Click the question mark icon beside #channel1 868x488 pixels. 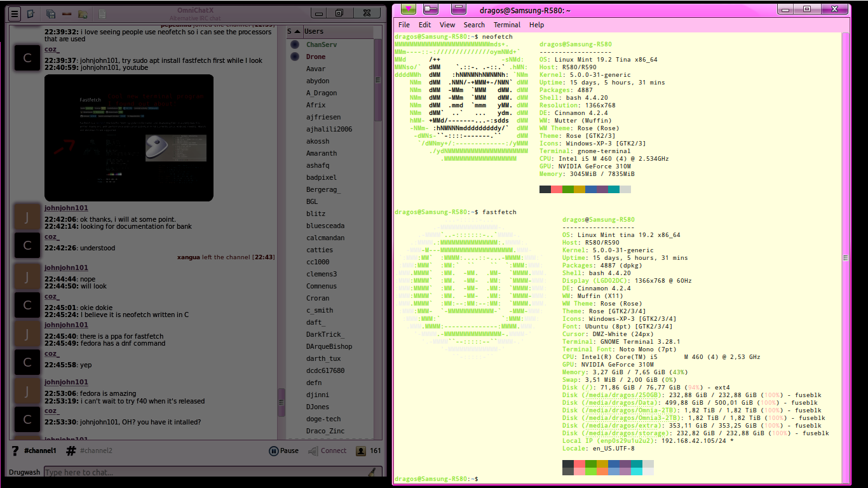pyautogui.click(x=15, y=451)
